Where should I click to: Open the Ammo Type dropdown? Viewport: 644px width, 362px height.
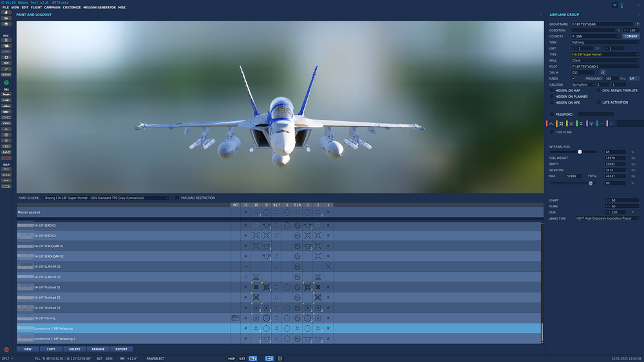pyautogui.click(x=607, y=218)
